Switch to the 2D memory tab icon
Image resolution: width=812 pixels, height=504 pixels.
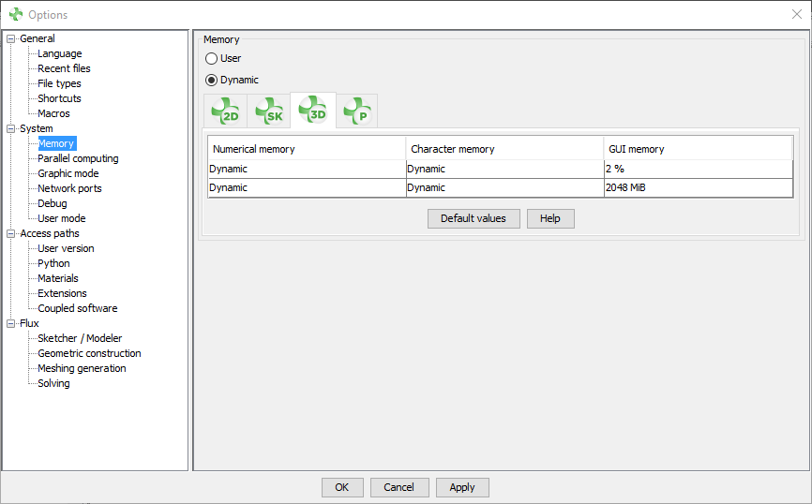click(226, 111)
